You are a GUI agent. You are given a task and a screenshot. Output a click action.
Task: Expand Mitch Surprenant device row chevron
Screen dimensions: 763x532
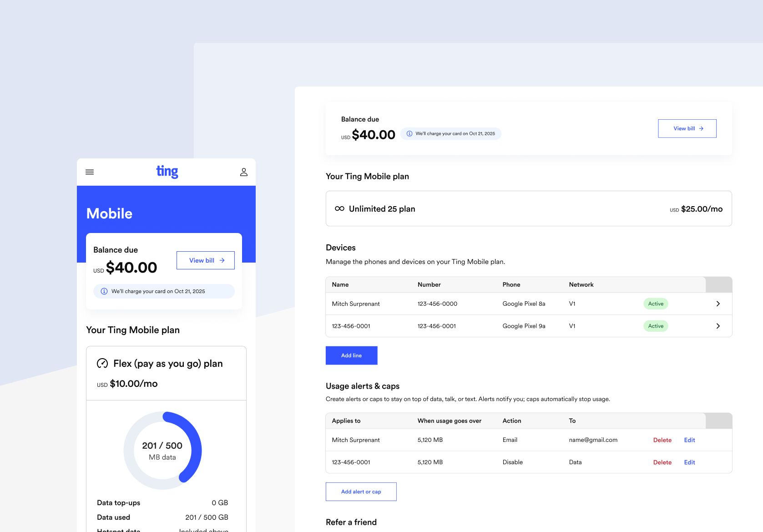tap(718, 304)
